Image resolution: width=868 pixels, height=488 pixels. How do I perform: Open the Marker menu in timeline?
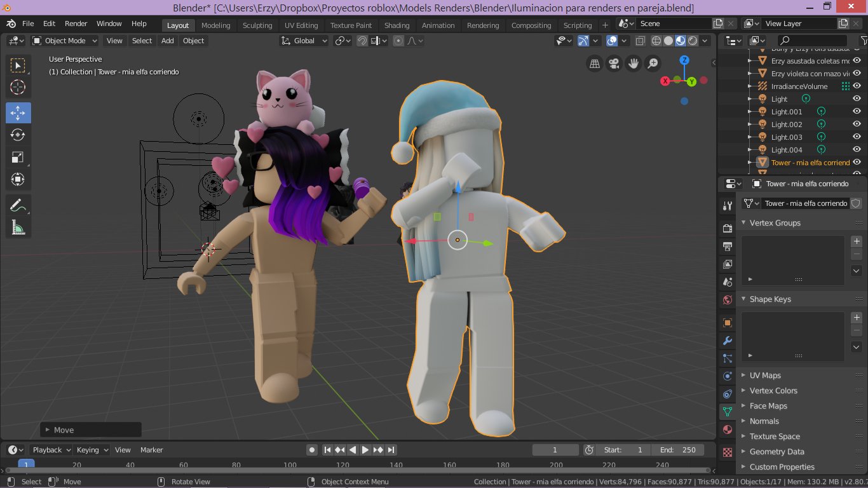click(x=152, y=450)
